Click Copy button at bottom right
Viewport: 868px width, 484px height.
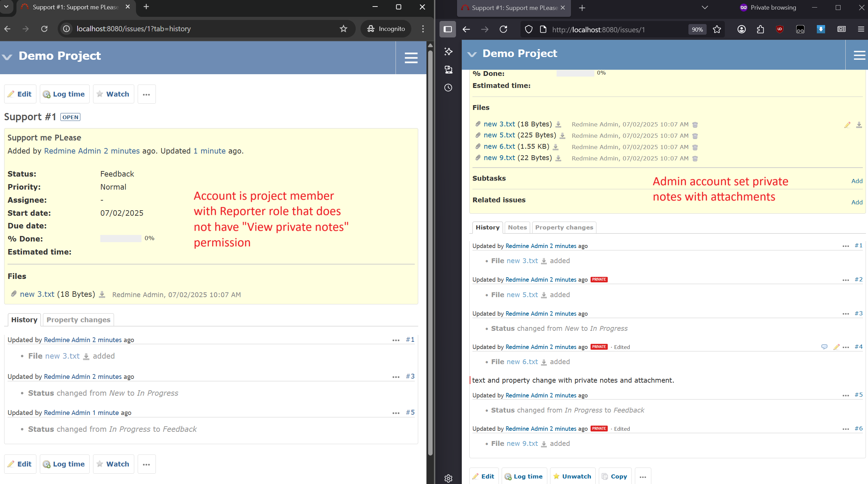tap(615, 476)
